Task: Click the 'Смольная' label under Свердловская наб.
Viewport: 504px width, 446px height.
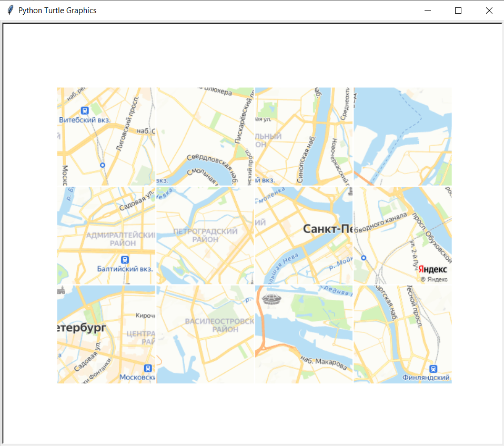Action: point(203,176)
